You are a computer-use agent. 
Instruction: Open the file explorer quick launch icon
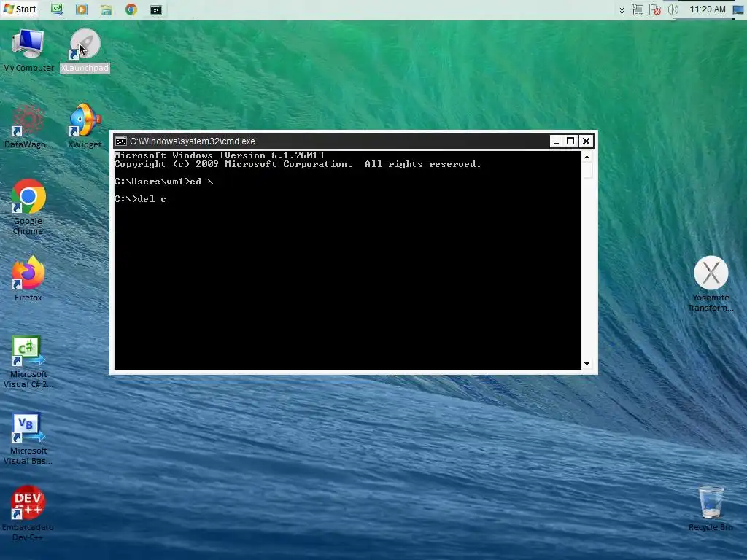(x=107, y=9)
